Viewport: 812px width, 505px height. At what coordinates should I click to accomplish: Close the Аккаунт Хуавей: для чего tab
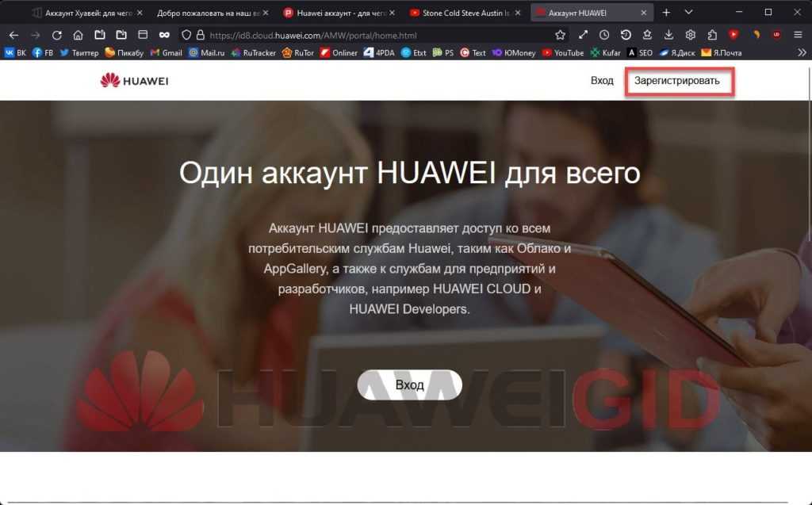click(140, 13)
